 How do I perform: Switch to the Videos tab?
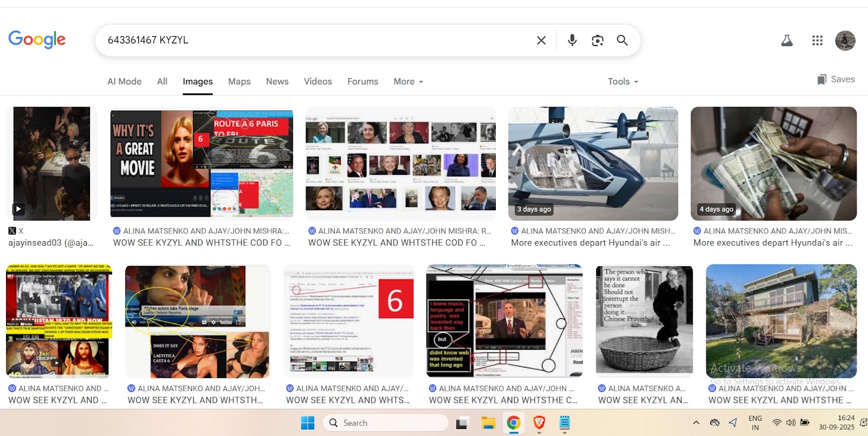click(x=317, y=81)
